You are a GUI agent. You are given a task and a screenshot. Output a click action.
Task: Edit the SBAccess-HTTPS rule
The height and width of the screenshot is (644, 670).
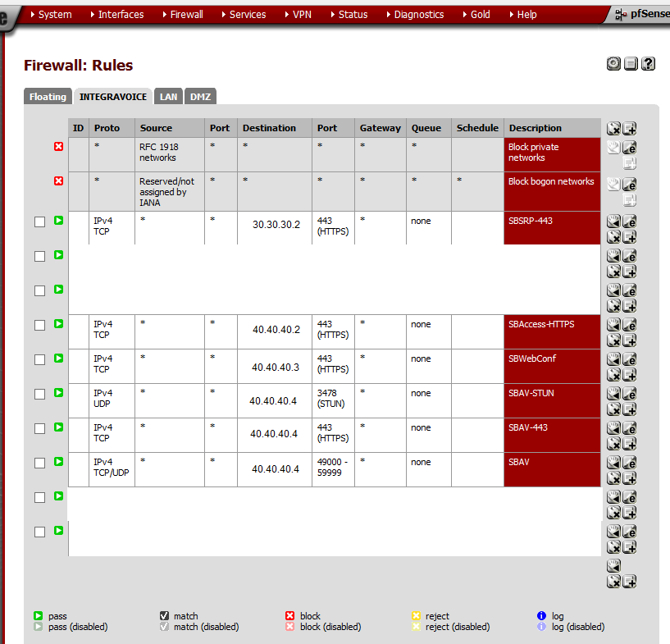pos(630,324)
